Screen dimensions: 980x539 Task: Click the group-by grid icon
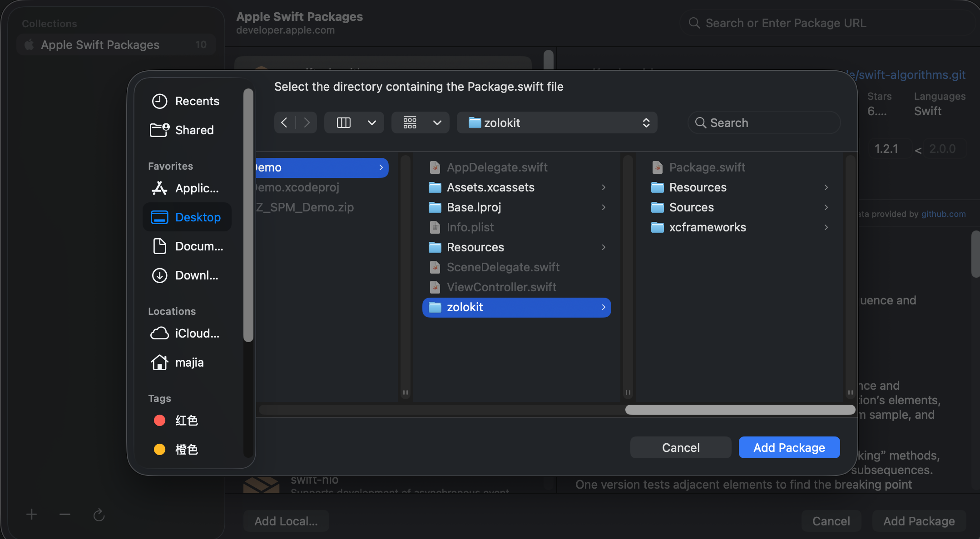[x=410, y=122]
